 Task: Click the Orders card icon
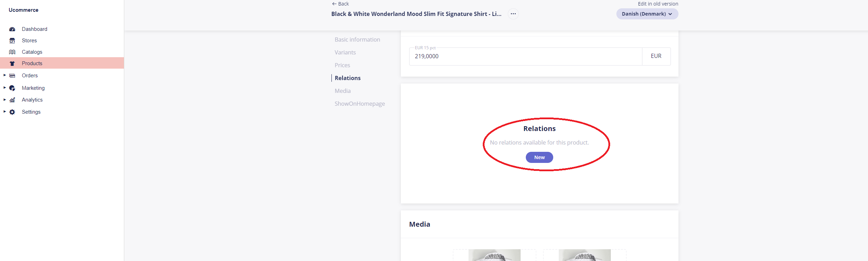click(x=12, y=76)
